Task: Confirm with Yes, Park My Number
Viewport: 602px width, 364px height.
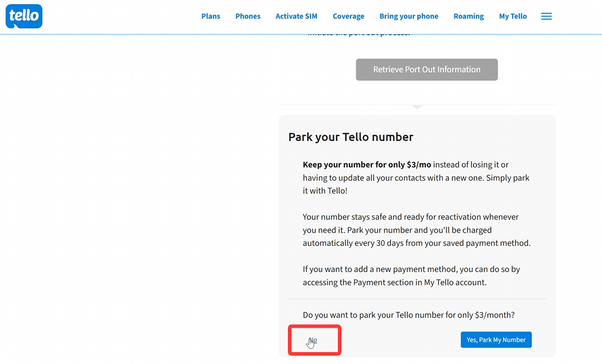Action: (496, 340)
